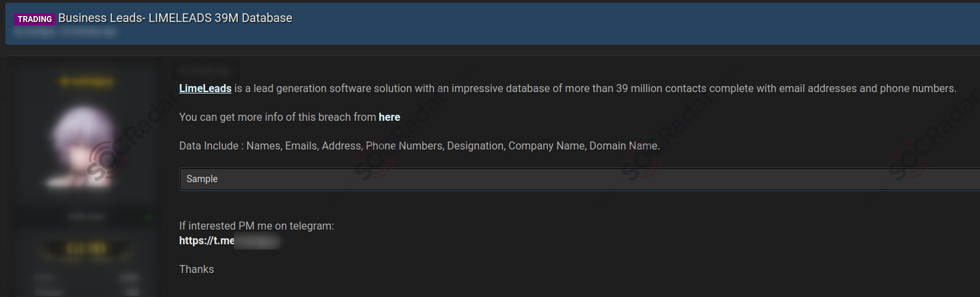
Task: Click the blue thread header bar
Action: (x=492, y=23)
